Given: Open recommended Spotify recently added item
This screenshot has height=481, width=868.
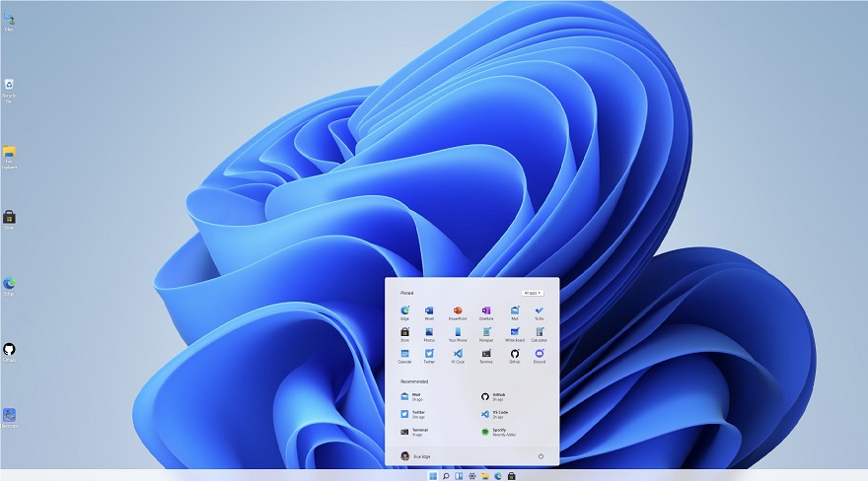Looking at the screenshot, I should (x=499, y=432).
